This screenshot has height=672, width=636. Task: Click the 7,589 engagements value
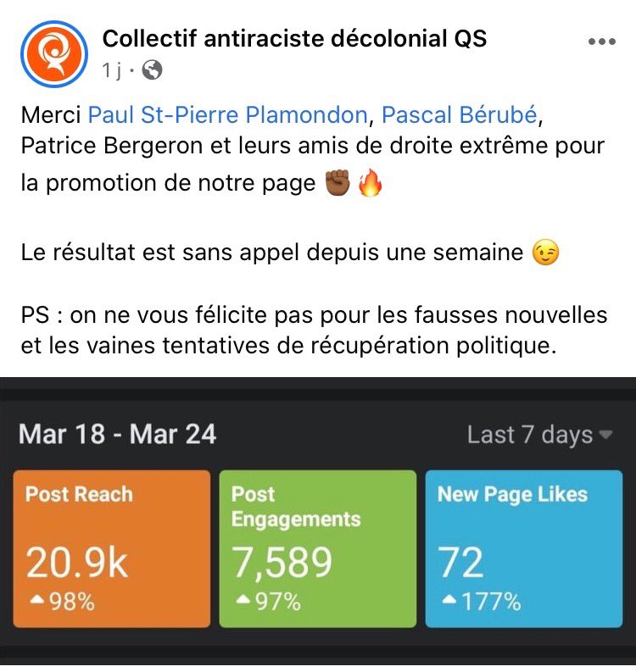click(x=282, y=563)
